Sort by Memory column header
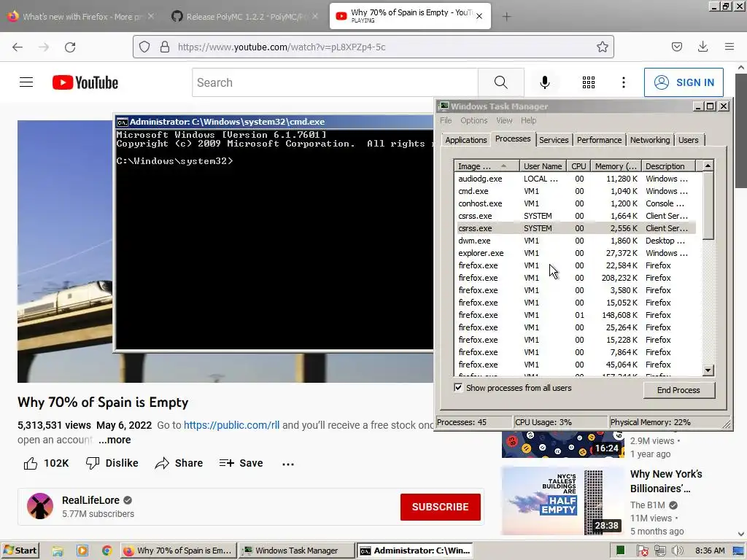 616,166
